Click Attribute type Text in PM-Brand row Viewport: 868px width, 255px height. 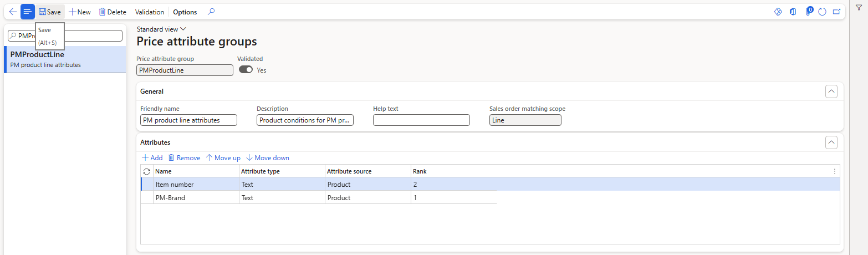pyautogui.click(x=282, y=197)
